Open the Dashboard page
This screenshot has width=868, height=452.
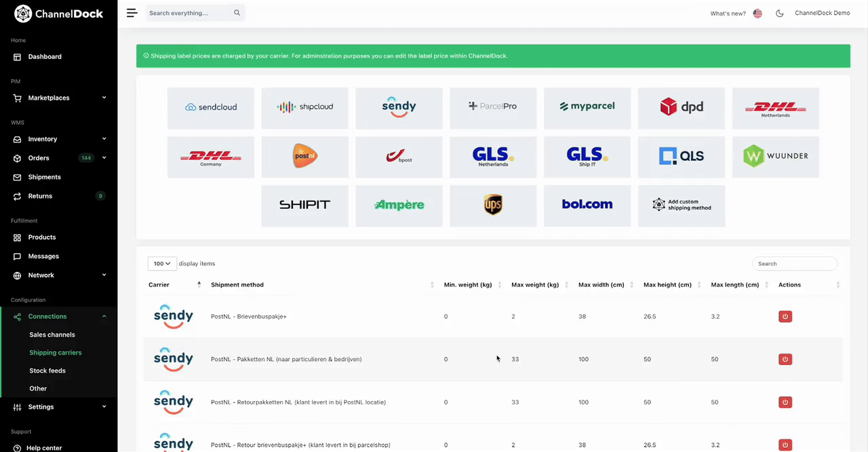coord(45,57)
